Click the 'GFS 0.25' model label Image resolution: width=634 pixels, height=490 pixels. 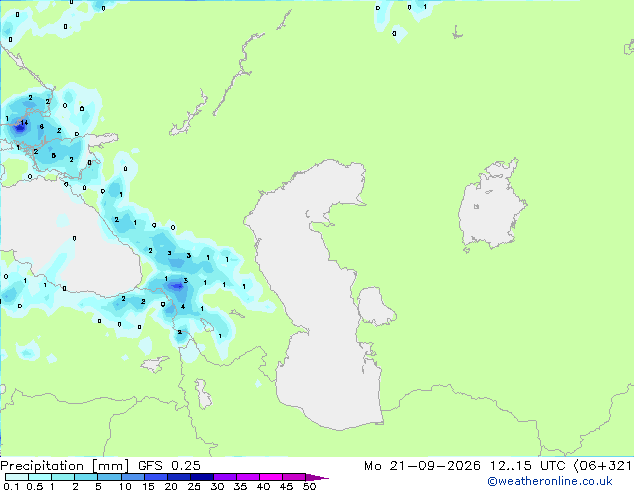[169, 466]
